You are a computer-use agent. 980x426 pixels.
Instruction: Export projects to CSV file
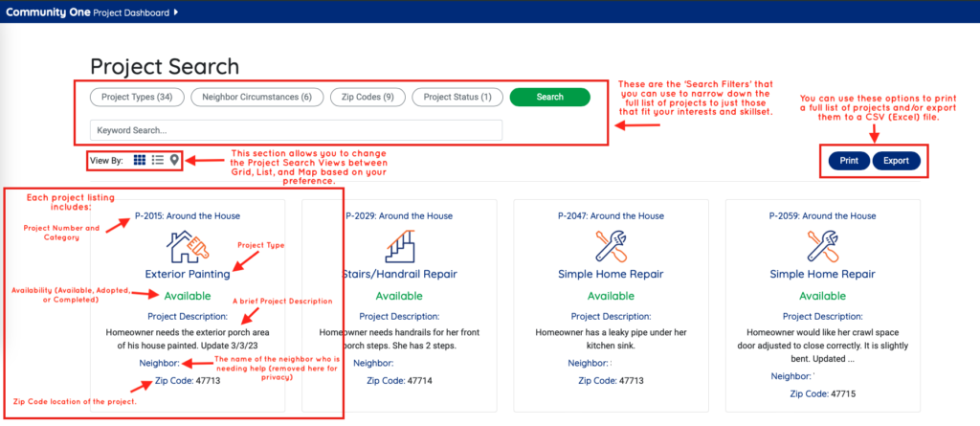[896, 161]
